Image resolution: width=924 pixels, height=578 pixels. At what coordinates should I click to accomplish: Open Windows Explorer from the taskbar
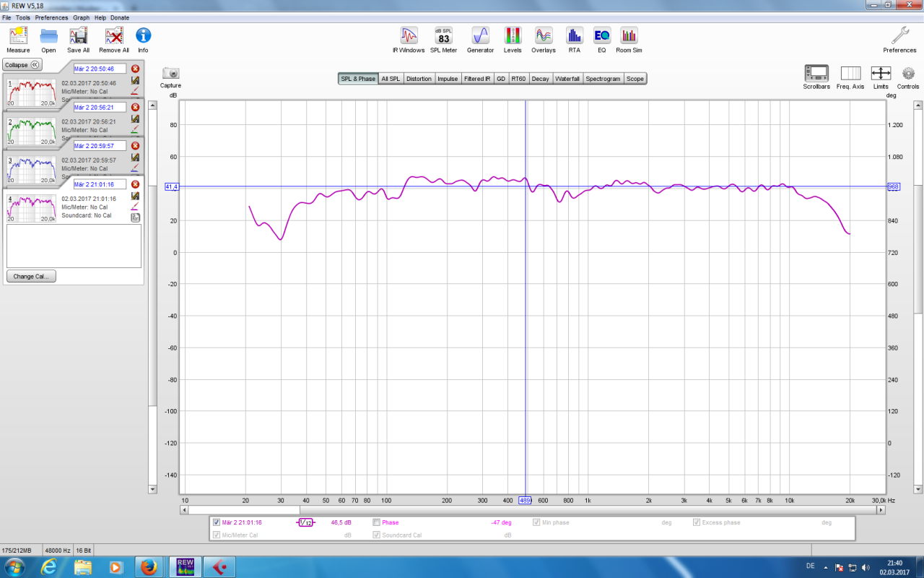[x=83, y=567]
